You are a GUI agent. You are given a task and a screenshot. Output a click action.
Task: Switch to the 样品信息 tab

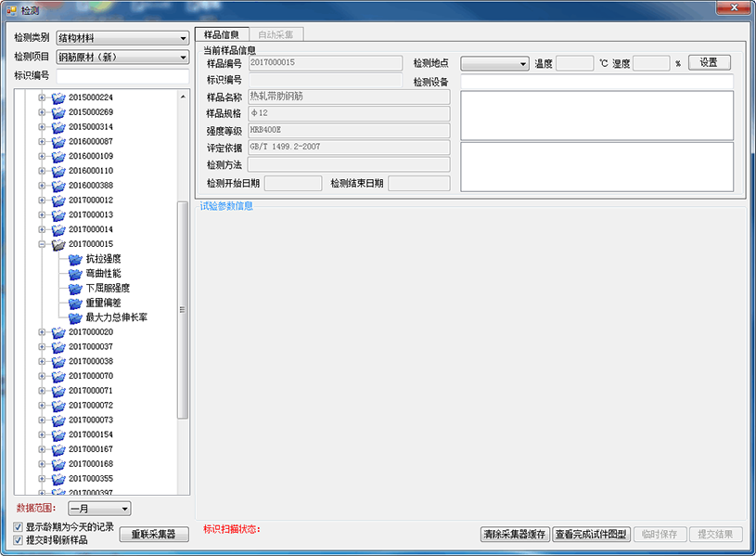coord(222,34)
